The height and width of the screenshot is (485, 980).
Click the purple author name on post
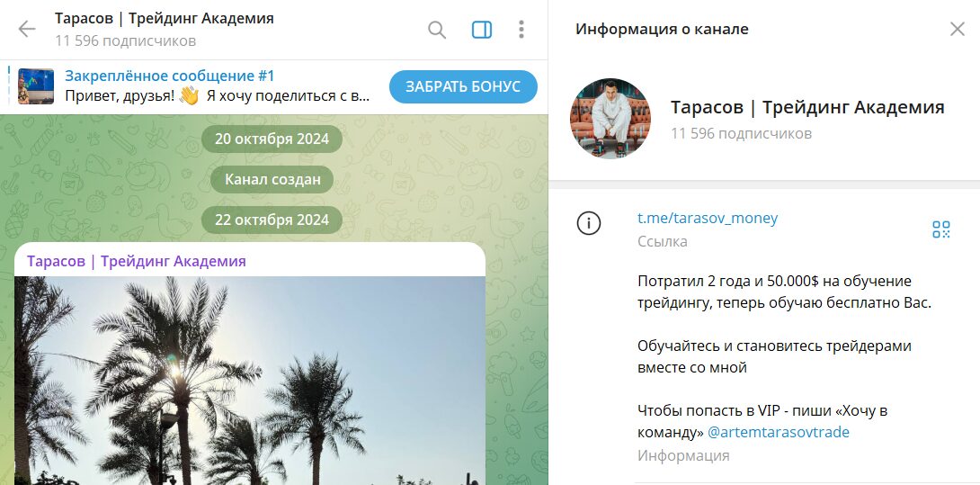pos(136,261)
